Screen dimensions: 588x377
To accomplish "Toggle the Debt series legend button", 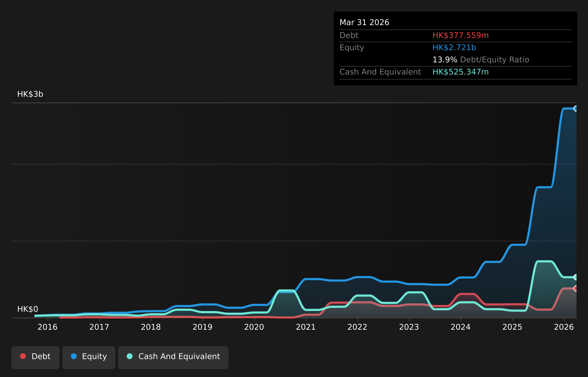I will (35, 357).
